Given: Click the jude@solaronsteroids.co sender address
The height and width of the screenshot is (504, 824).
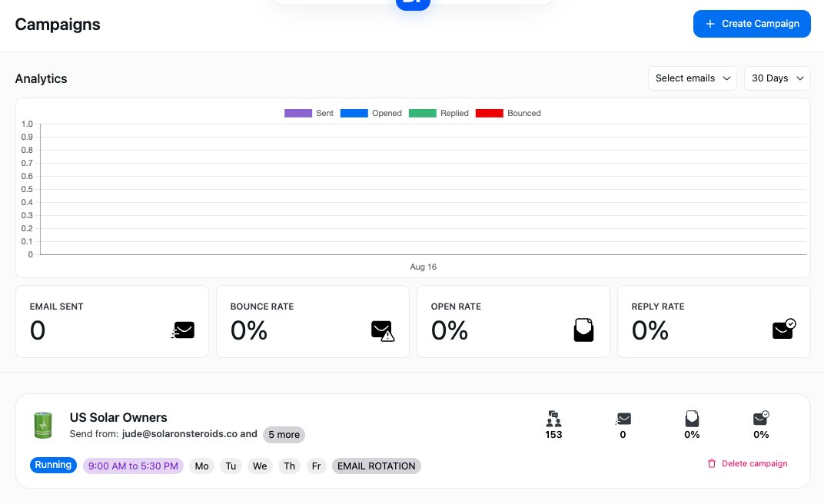Looking at the screenshot, I should tap(180, 433).
